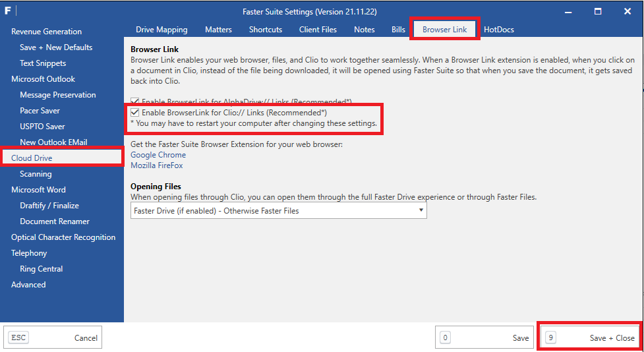The height and width of the screenshot is (352, 644).
Task: Select Microsoft Word in sidebar
Action: tap(38, 190)
